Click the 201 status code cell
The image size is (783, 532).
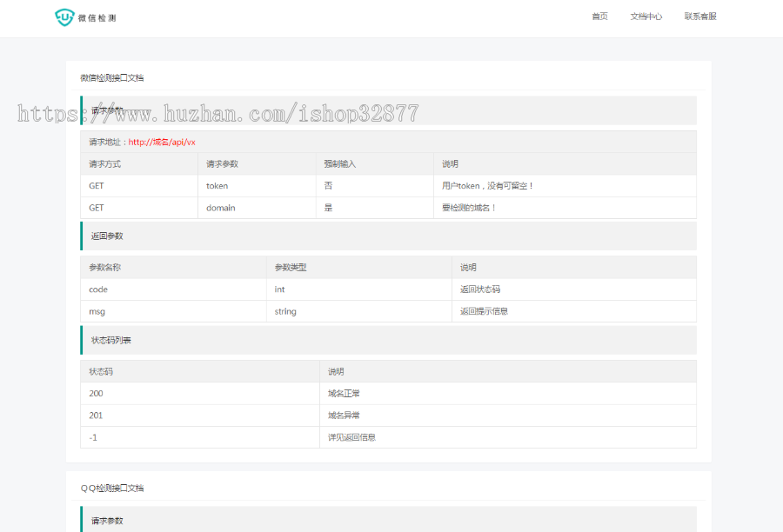[200, 416]
